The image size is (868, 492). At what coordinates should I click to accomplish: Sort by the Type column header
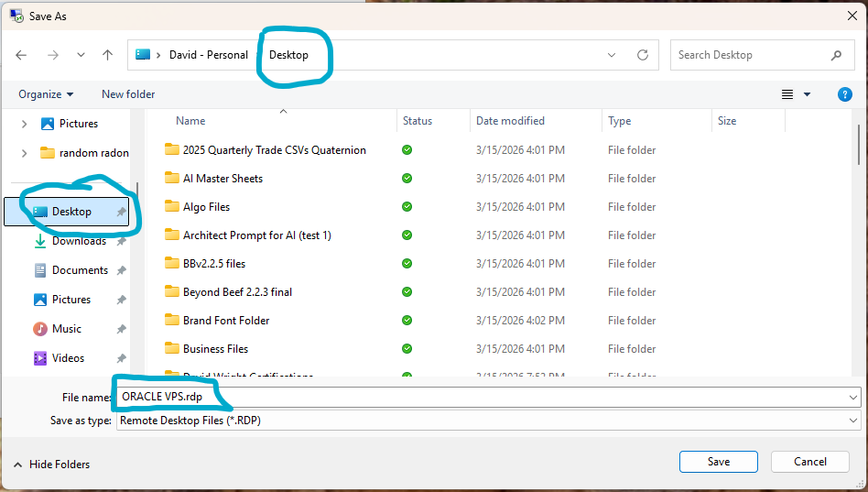[x=620, y=121]
